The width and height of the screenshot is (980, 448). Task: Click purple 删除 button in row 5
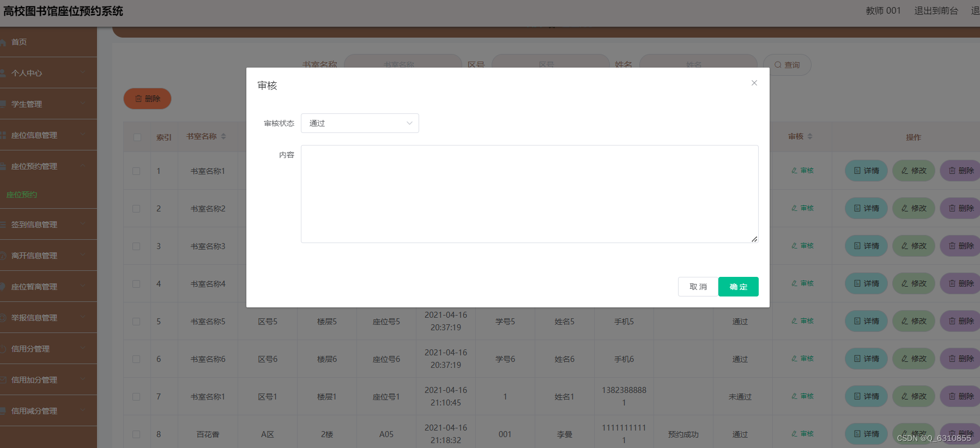coord(960,321)
